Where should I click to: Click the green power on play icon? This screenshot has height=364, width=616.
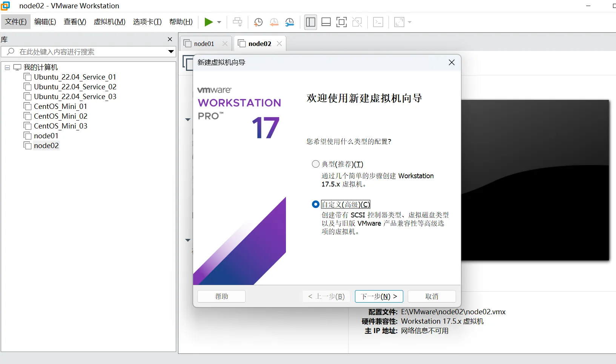208,22
